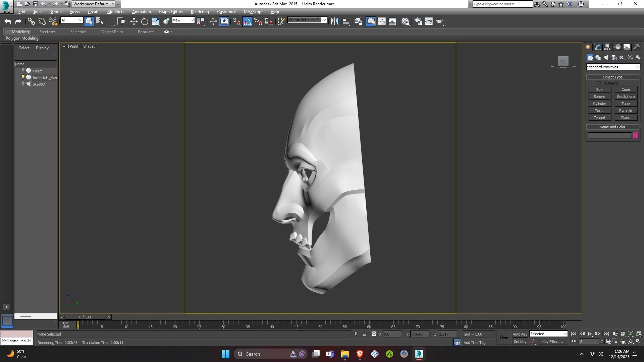Viewport: 644px width, 362px height.
Task: Open the Graph Editors menu
Action: pyautogui.click(x=171, y=12)
